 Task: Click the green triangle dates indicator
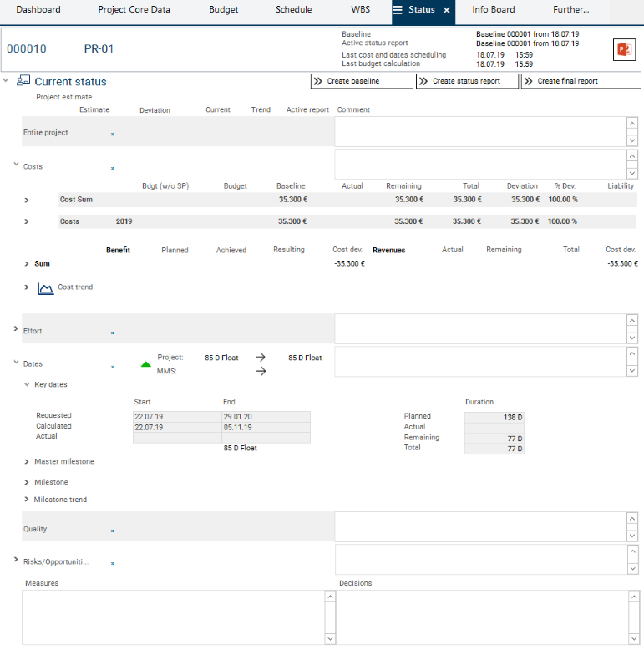(146, 364)
